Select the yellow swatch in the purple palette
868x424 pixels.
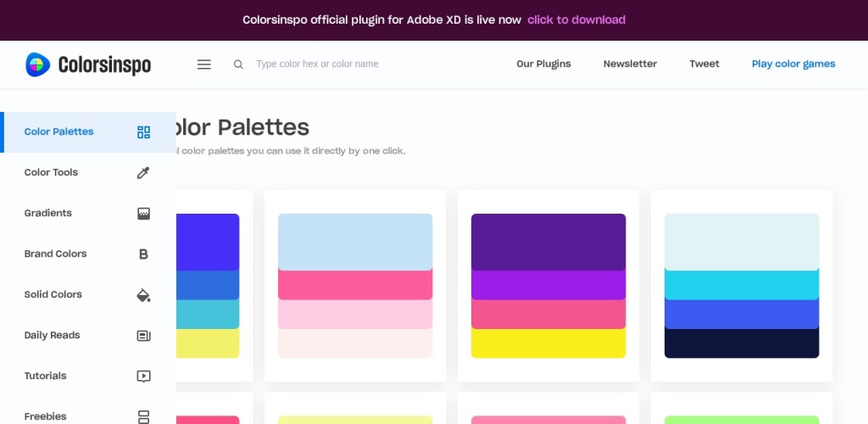(x=548, y=343)
